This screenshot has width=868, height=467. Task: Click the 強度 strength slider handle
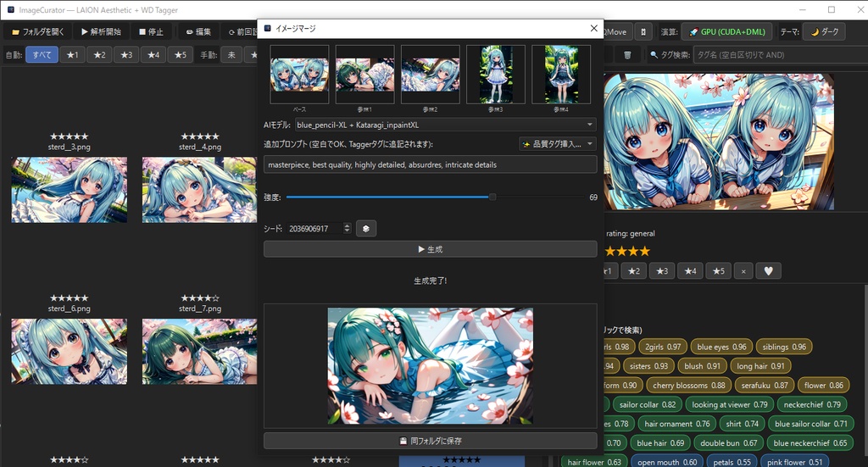point(492,197)
